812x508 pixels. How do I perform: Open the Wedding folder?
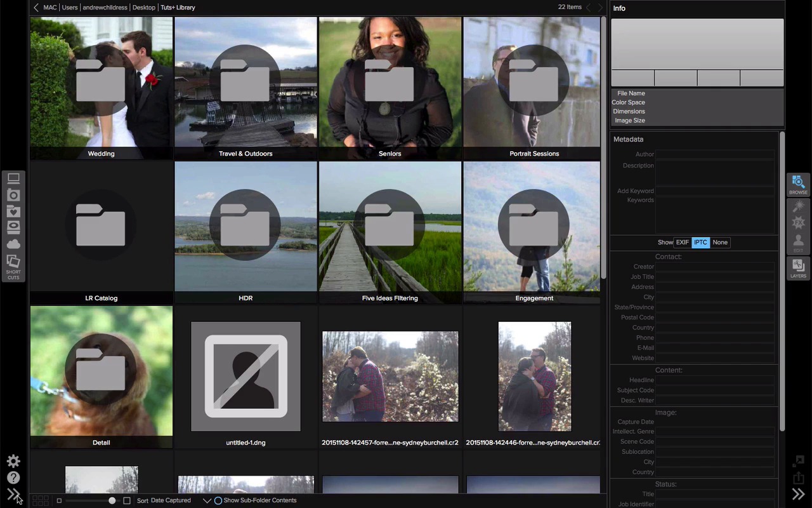pos(101,88)
